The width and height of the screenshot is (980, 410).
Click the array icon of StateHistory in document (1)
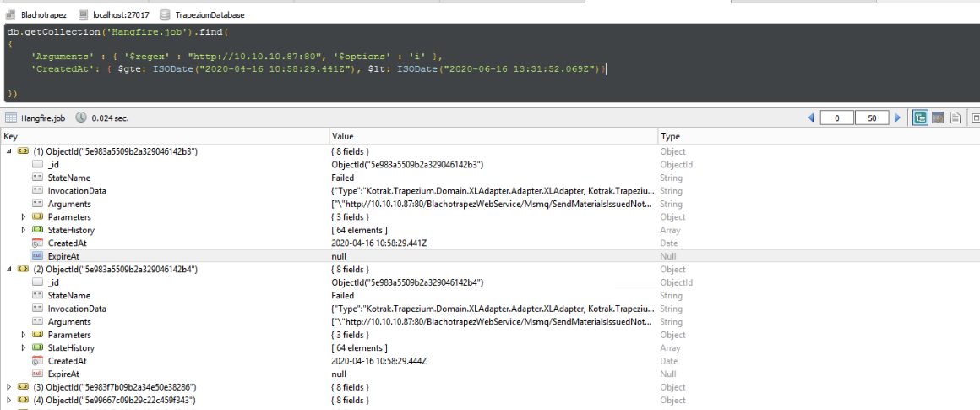(37, 230)
